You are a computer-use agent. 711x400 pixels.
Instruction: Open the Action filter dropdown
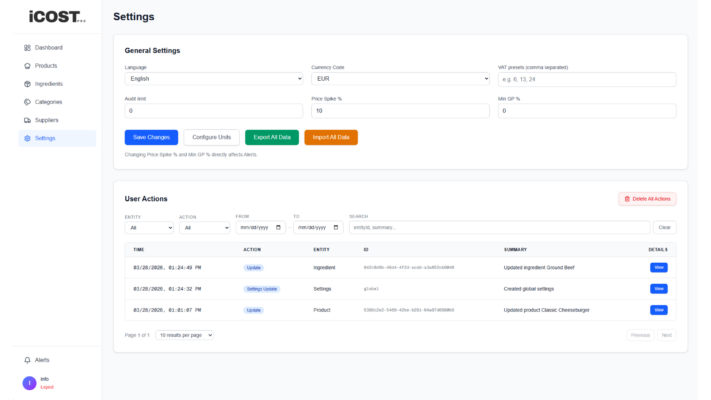pyautogui.click(x=205, y=228)
